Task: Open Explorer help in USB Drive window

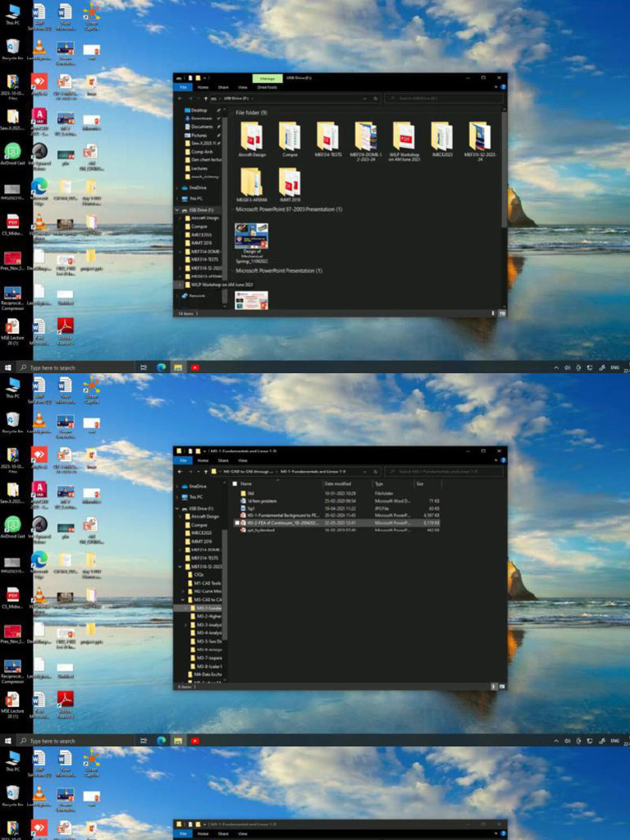Action: (503, 87)
